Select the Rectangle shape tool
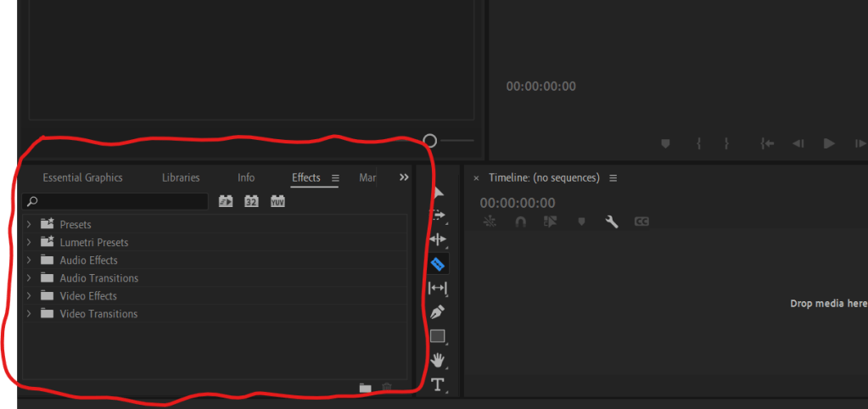Screen dimensions: 868x409 tap(438, 336)
